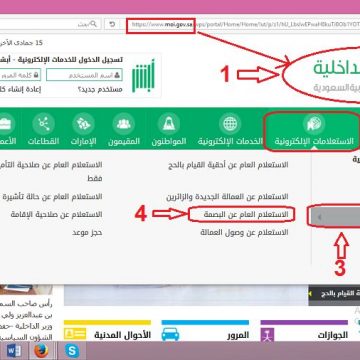The height and width of the screenshot is (360, 360).
Task: Select the الخدمات الإلكترونية globe icon
Action: pos(230,124)
